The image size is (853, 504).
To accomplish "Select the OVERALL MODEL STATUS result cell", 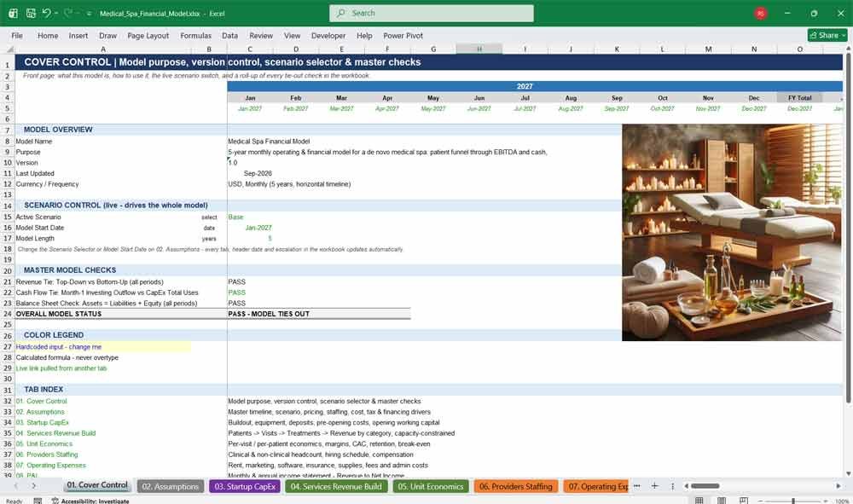I will coord(319,314).
